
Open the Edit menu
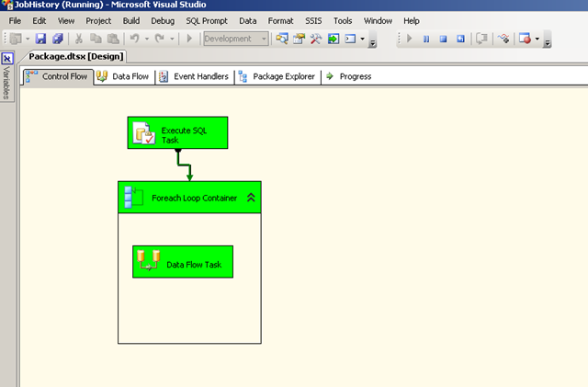tap(39, 21)
